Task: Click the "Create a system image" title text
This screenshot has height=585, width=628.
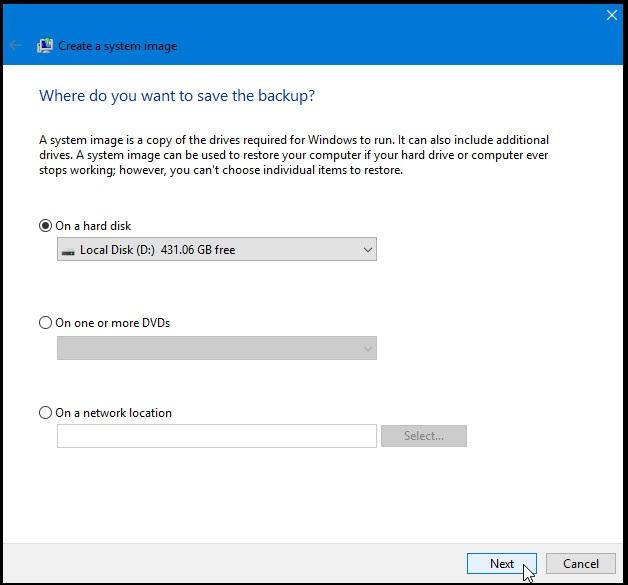Action: tap(118, 46)
